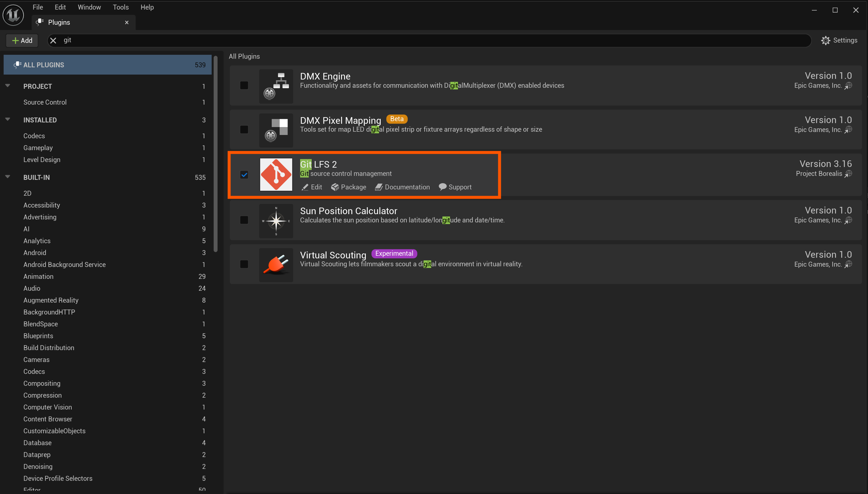Open Epic Games link icon for Sun Position Calculator
Image resolution: width=868 pixels, height=494 pixels.
848,220
